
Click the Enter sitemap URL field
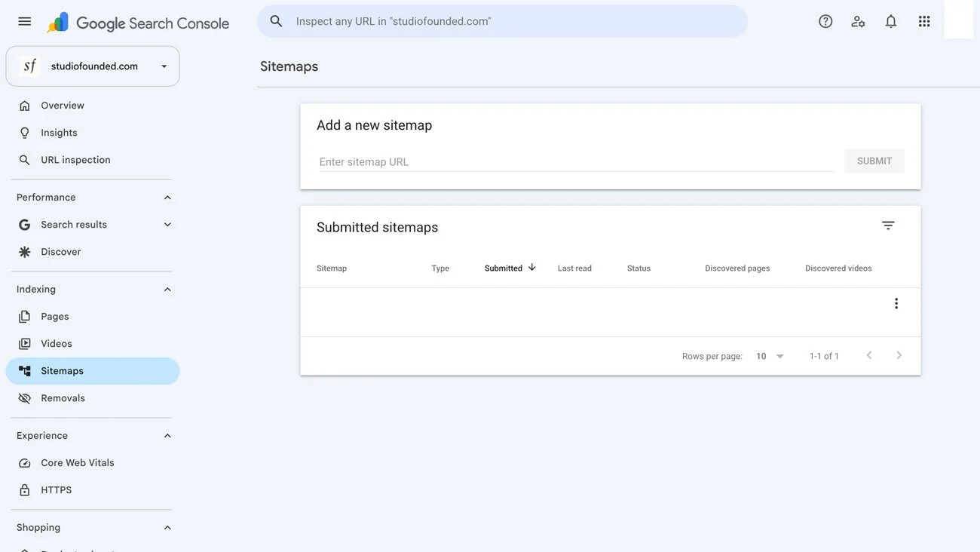click(576, 161)
